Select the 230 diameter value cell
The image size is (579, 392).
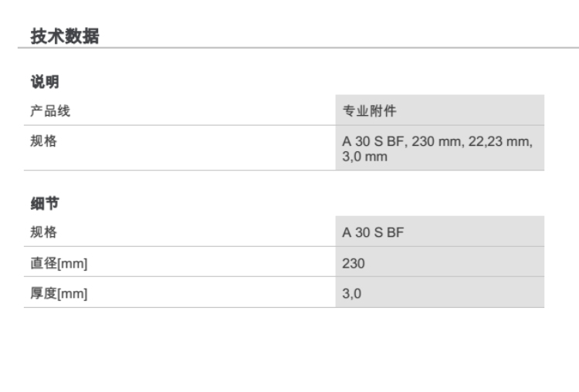[353, 263]
